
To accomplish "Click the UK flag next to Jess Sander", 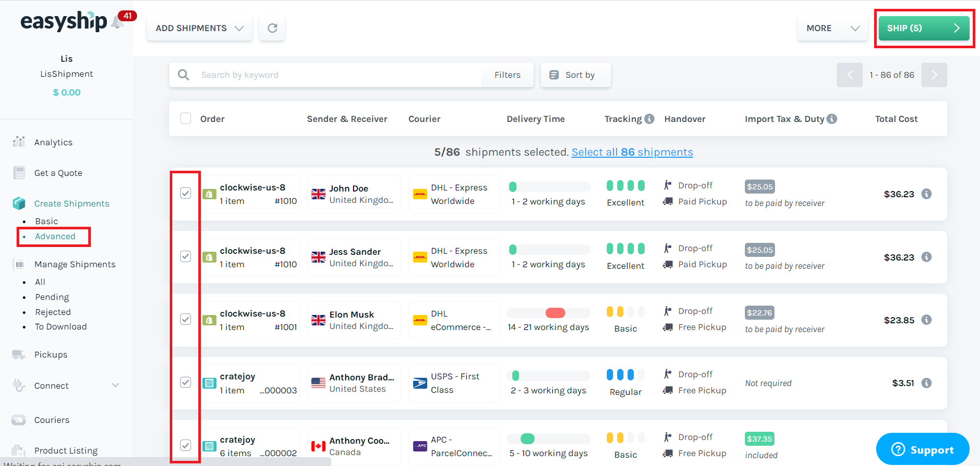I will tap(318, 257).
